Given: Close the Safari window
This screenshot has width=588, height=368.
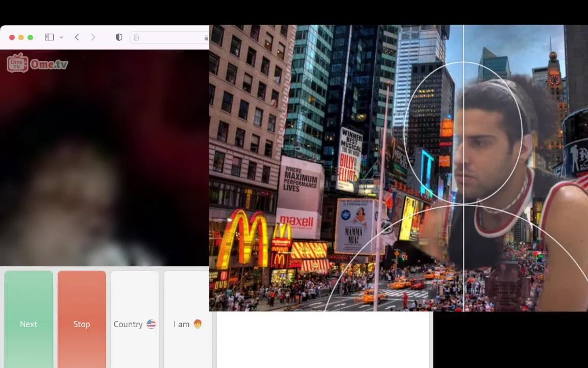Looking at the screenshot, I should [x=12, y=37].
